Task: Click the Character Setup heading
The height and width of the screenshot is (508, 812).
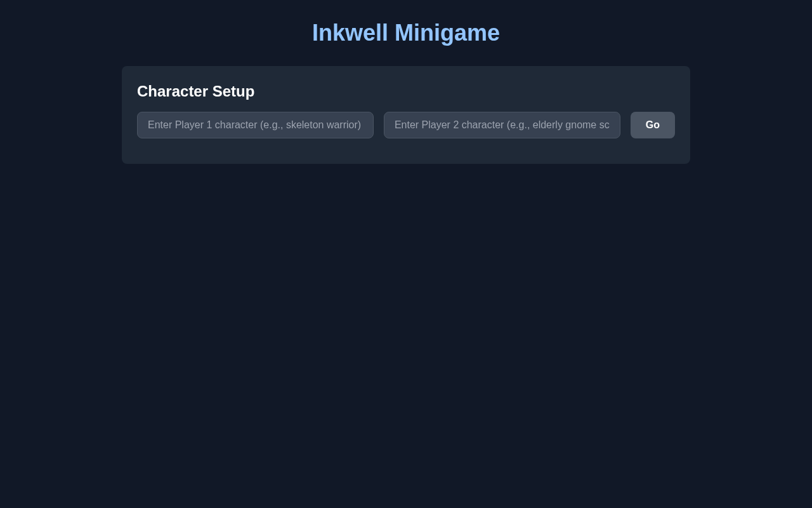Action: pos(195,91)
